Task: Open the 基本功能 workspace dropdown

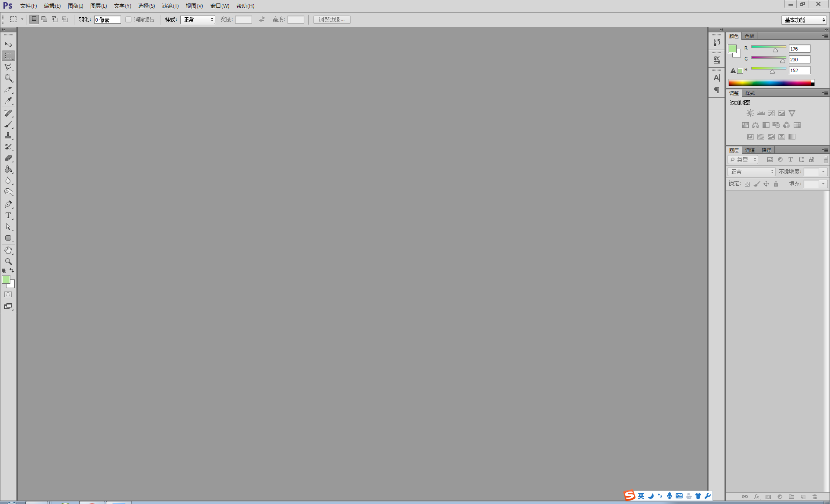Action: click(804, 20)
